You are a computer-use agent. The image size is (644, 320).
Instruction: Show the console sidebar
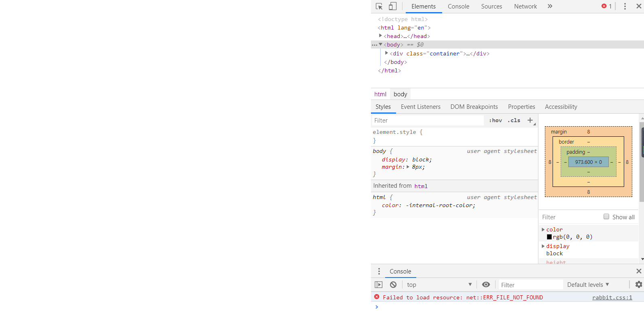pyautogui.click(x=379, y=285)
